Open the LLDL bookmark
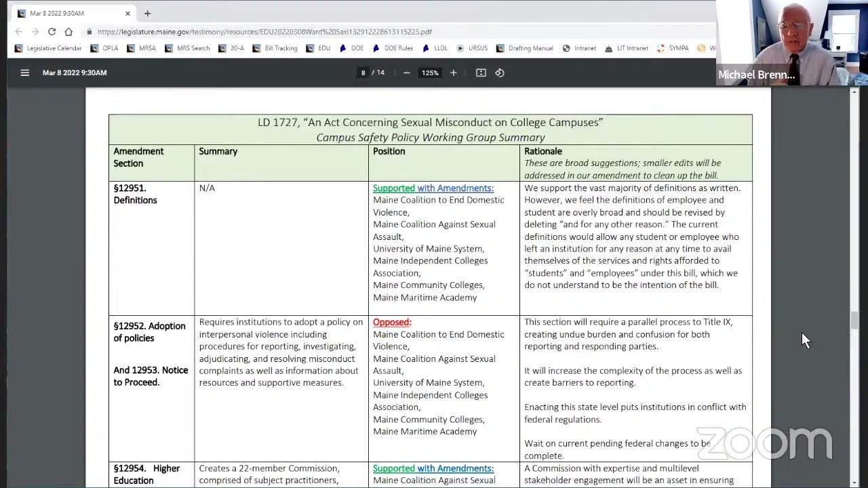This screenshot has width=868, height=488. pyautogui.click(x=435, y=48)
